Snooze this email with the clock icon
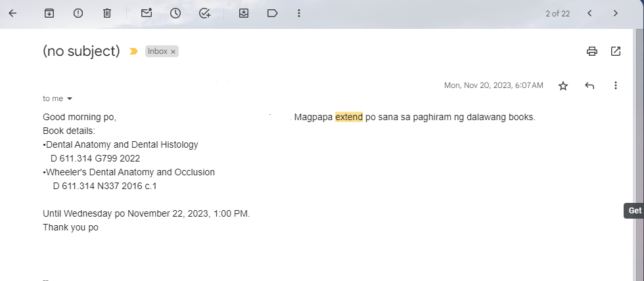644x281 pixels. (x=175, y=13)
